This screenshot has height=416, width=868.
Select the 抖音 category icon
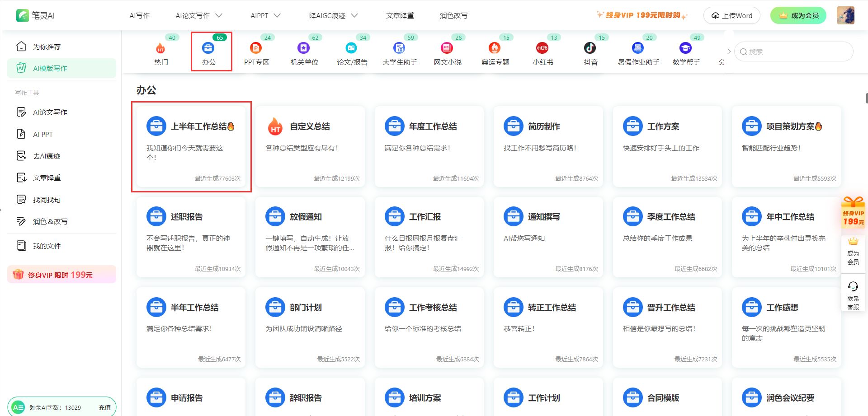pyautogui.click(x=590, y=48)
